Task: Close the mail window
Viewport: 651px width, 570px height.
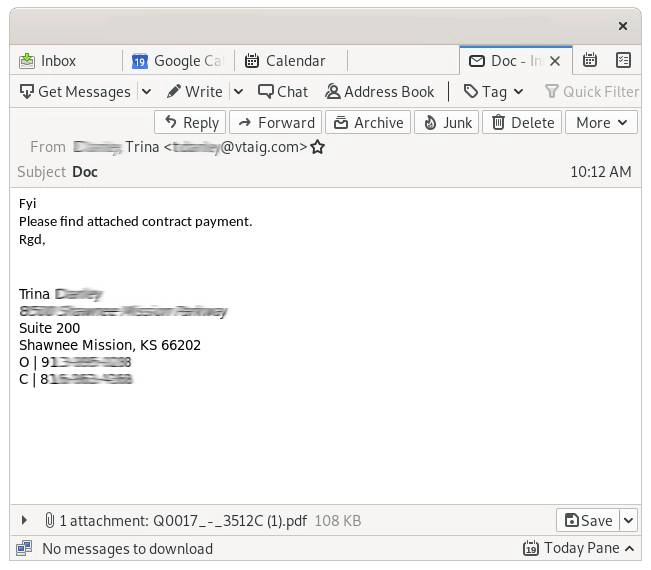Action: click(x=623, y=26)
